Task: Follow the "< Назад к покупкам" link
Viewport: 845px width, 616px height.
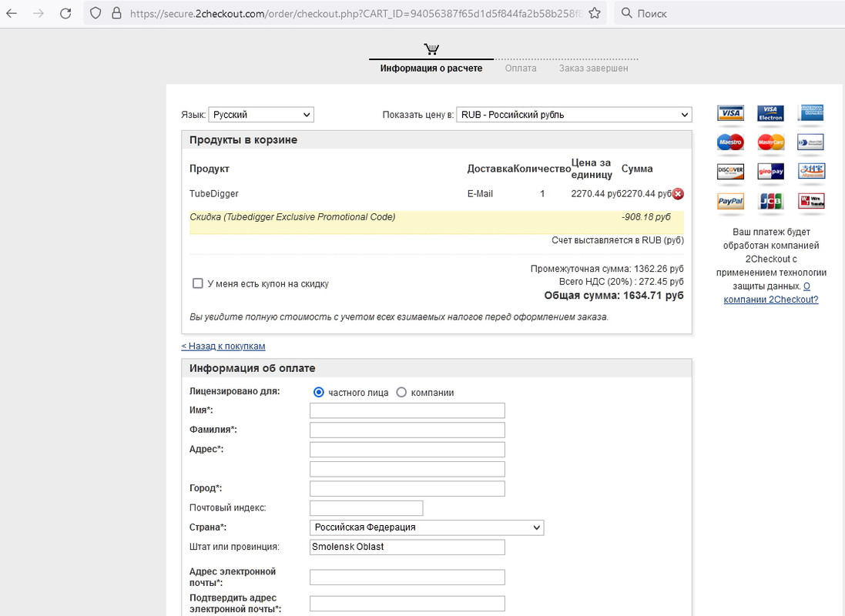Action: [223, 346]
